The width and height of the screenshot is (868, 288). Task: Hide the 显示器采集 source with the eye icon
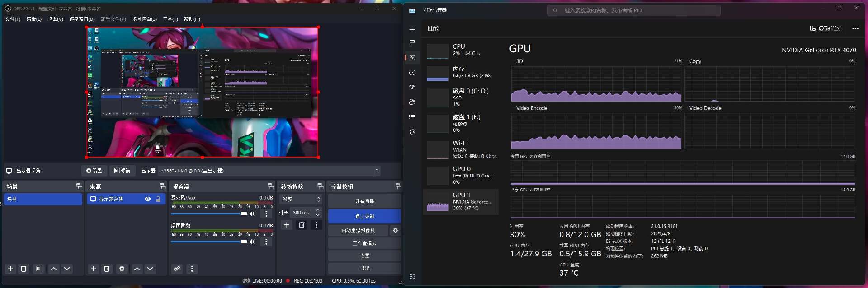pyautogui.click(x=148, y=199)
